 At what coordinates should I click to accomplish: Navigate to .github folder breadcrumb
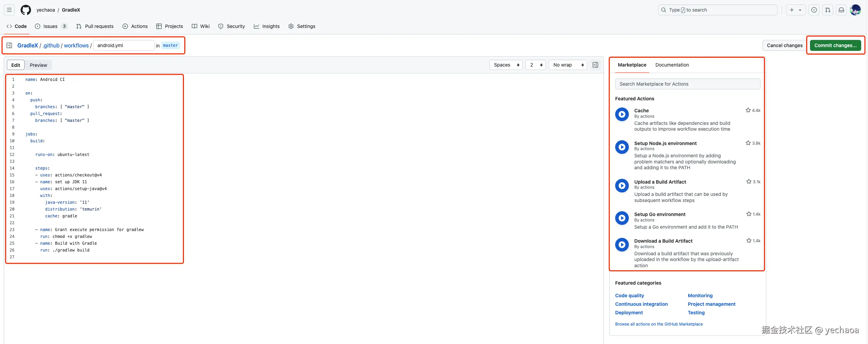[x=51, y=45]
